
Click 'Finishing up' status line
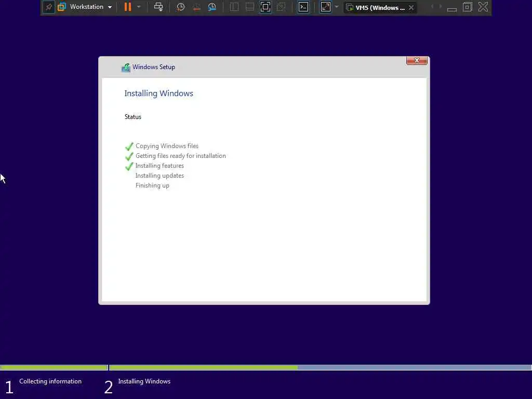[152, 185]
